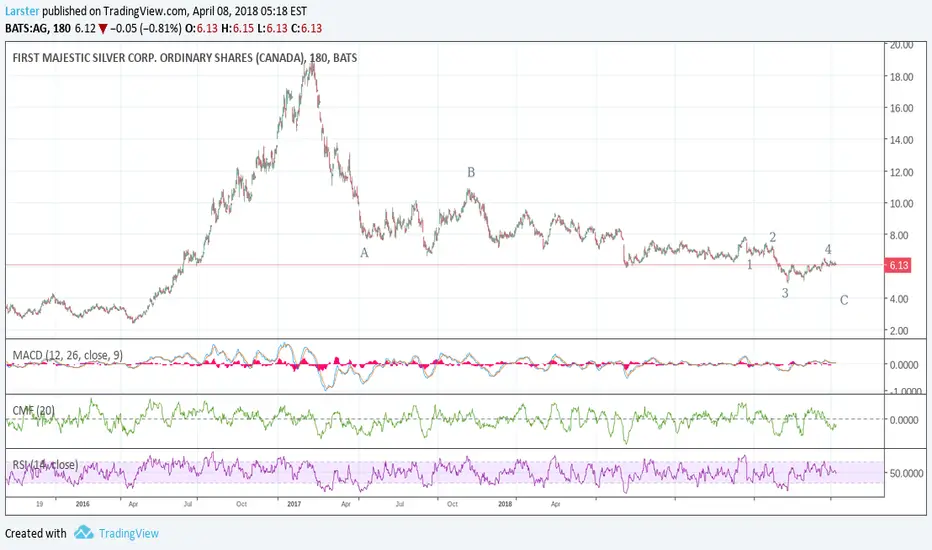932x550 pixels.
Task: Click the 8.00 price axis label
Action: coord(899,235)
